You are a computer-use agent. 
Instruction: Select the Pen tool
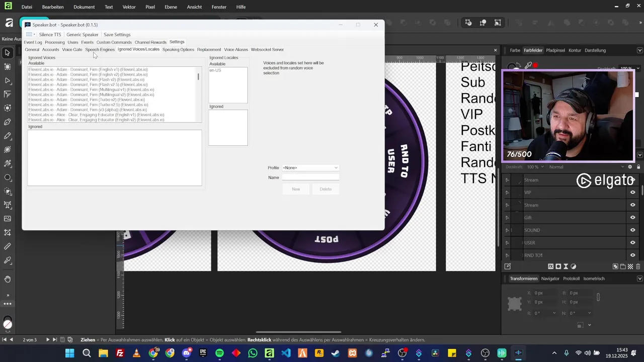[8, 122]
